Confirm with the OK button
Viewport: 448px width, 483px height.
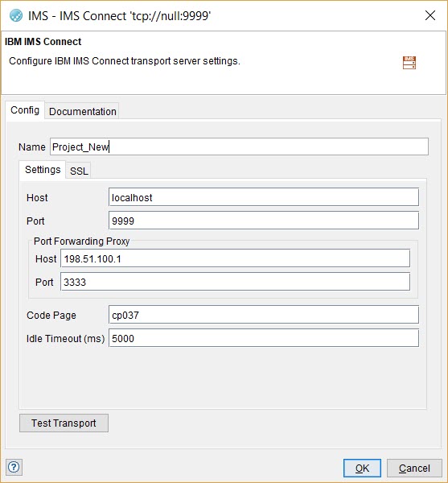(362, 468)
